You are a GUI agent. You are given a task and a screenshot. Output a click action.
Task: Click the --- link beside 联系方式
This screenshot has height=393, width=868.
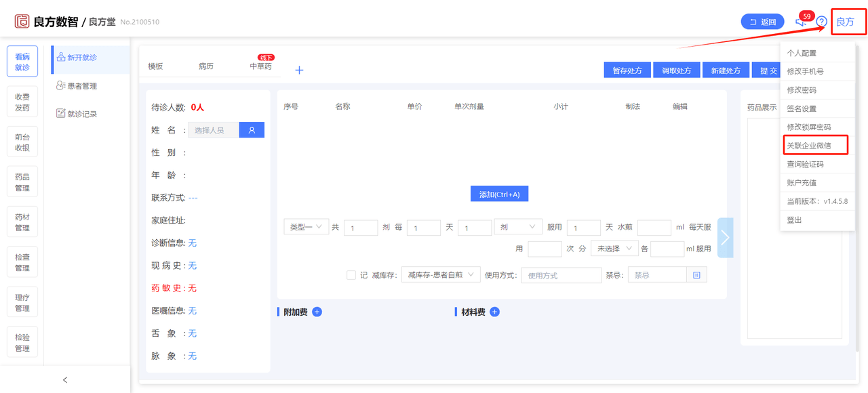click(x=193, y=198)
